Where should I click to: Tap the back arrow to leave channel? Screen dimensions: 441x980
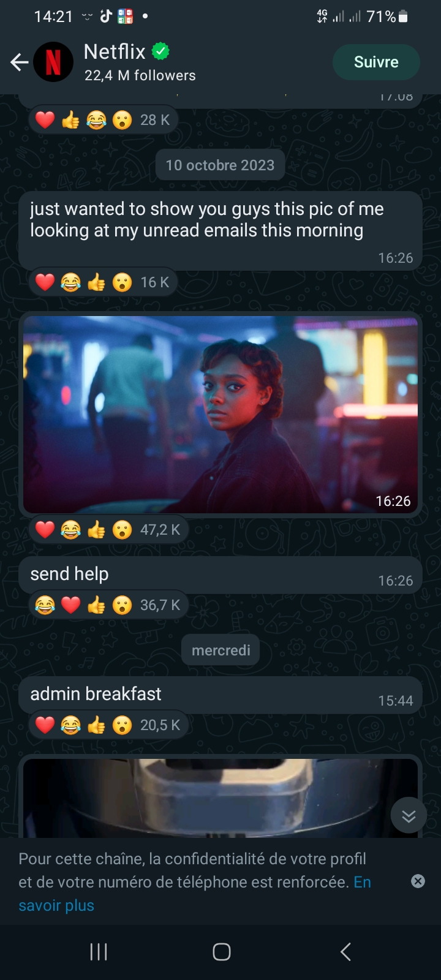(x=20, y=62)
